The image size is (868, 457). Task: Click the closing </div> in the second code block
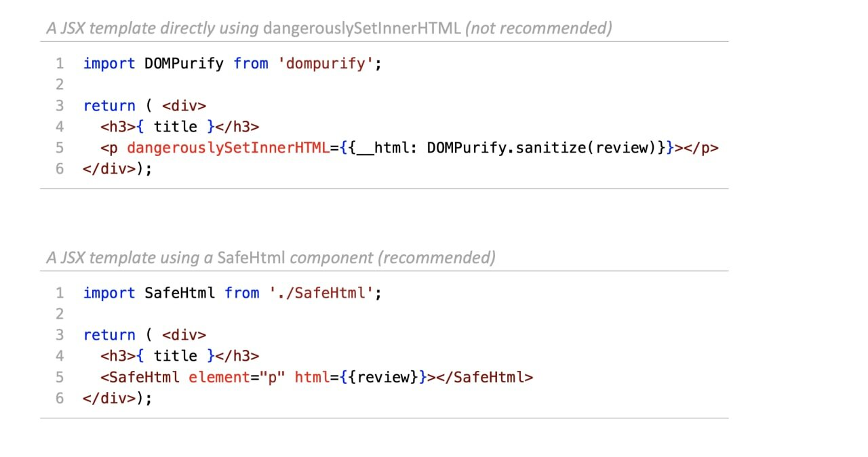pos(109,398)
